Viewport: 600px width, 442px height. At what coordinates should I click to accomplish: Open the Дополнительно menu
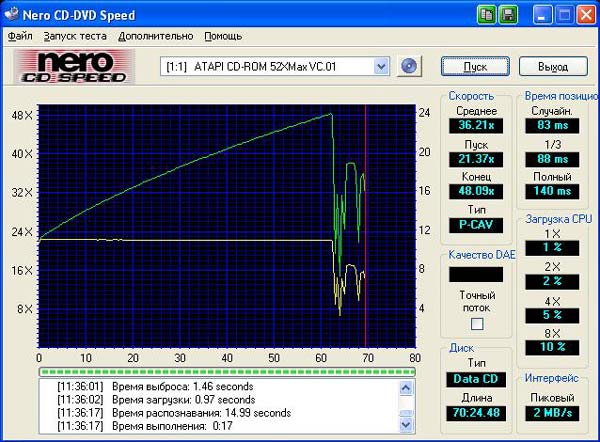157,36
